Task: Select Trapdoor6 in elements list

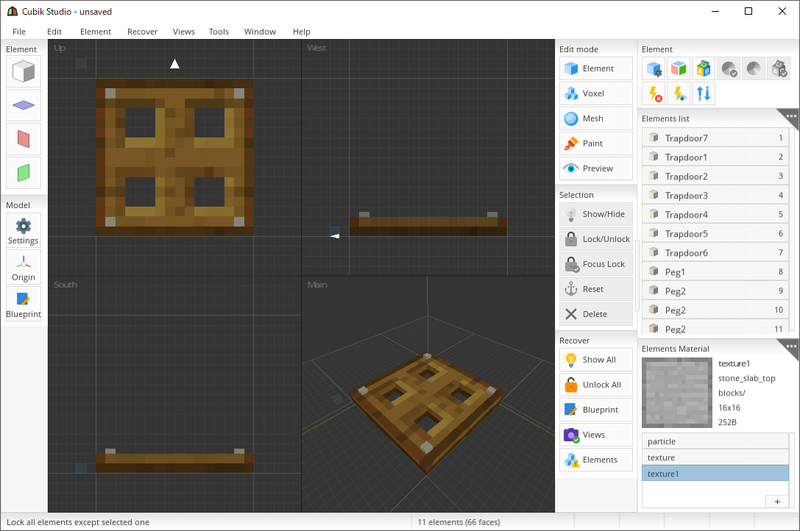Action: click(715, 252)
